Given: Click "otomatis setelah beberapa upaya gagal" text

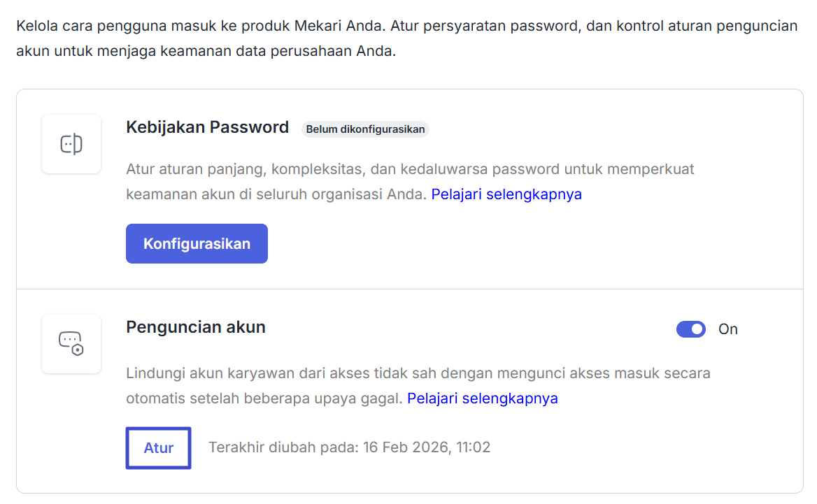Looking at the screenshot, I should (x=264, y=398).
